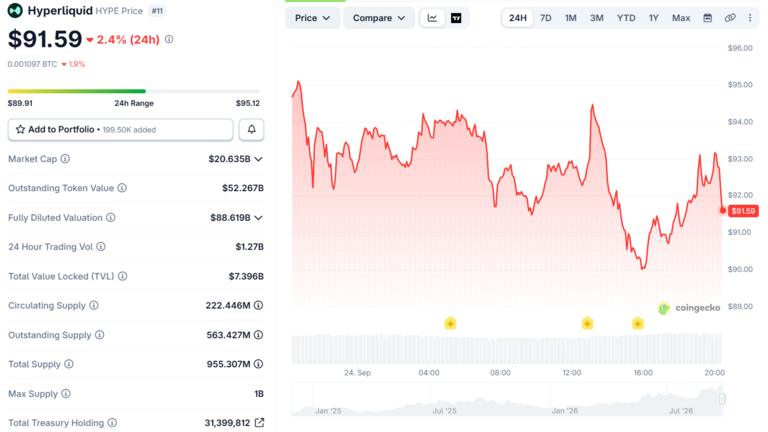Click the $89.91 range low label
Image resolution: width=768 pixels, height=432 pixels.
(x=20, y=103)
